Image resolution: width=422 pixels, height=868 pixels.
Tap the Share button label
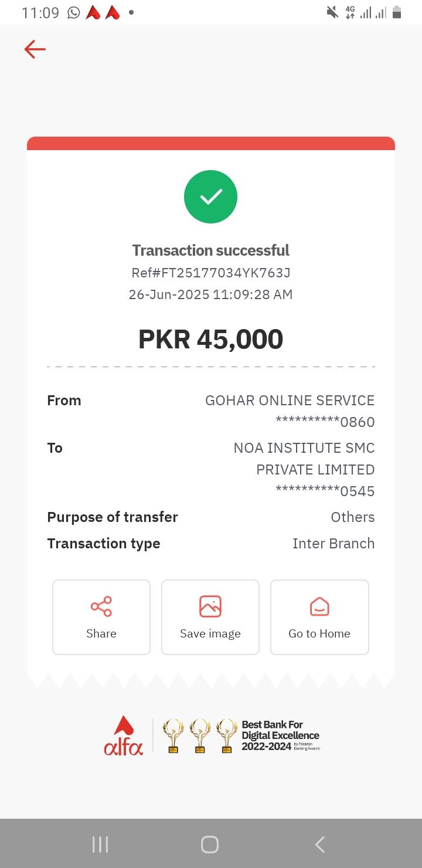[101, 633]
